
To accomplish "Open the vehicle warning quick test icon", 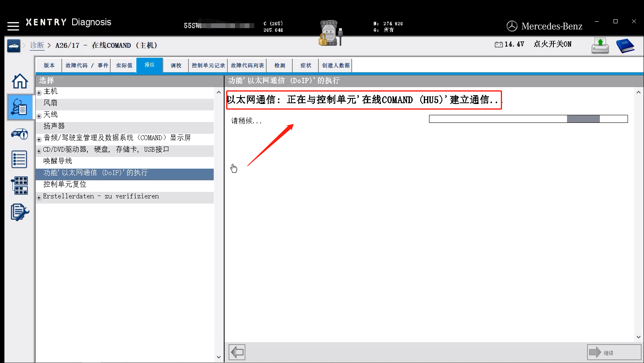I will tap(20, 134).
